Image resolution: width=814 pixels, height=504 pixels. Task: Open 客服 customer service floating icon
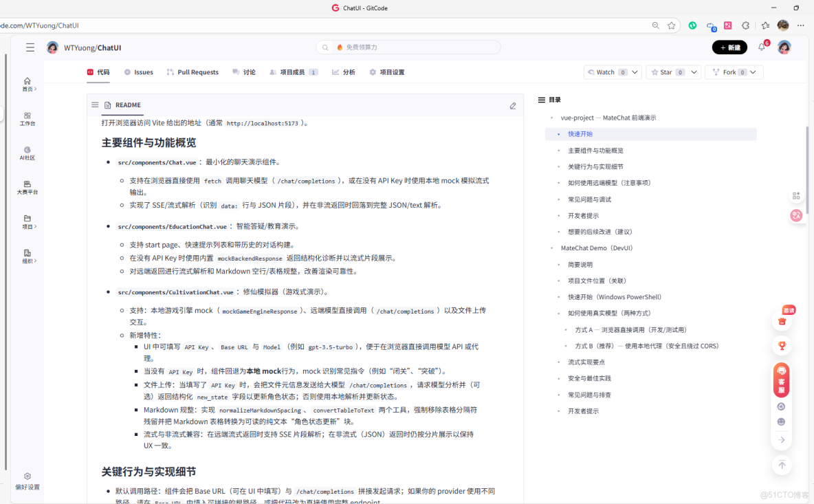tap(782, 378)
